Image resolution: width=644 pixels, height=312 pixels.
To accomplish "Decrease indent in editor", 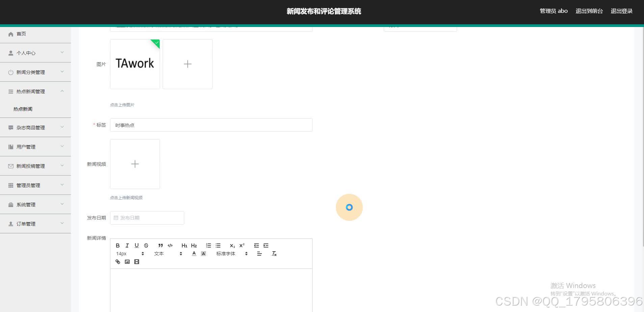I will pos(257,245).
